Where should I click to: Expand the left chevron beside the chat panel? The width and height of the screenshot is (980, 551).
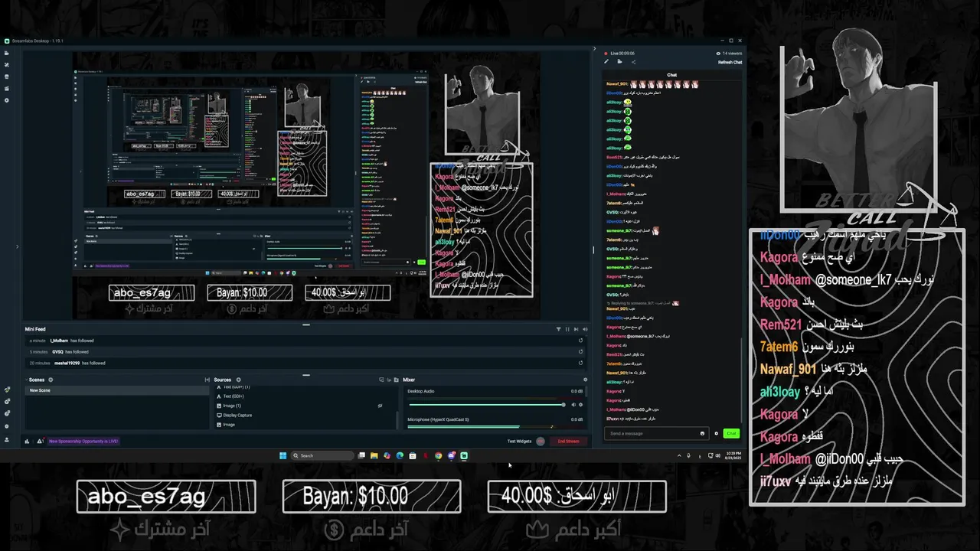(594, 49)
